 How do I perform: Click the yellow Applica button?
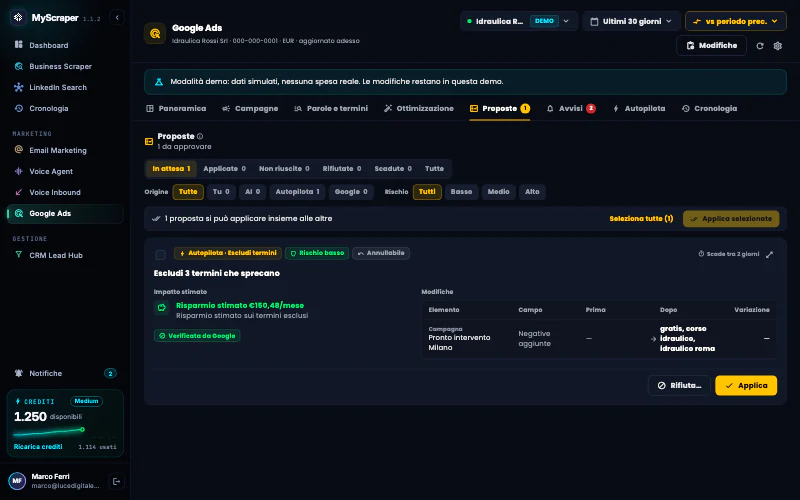click(746, 386)
